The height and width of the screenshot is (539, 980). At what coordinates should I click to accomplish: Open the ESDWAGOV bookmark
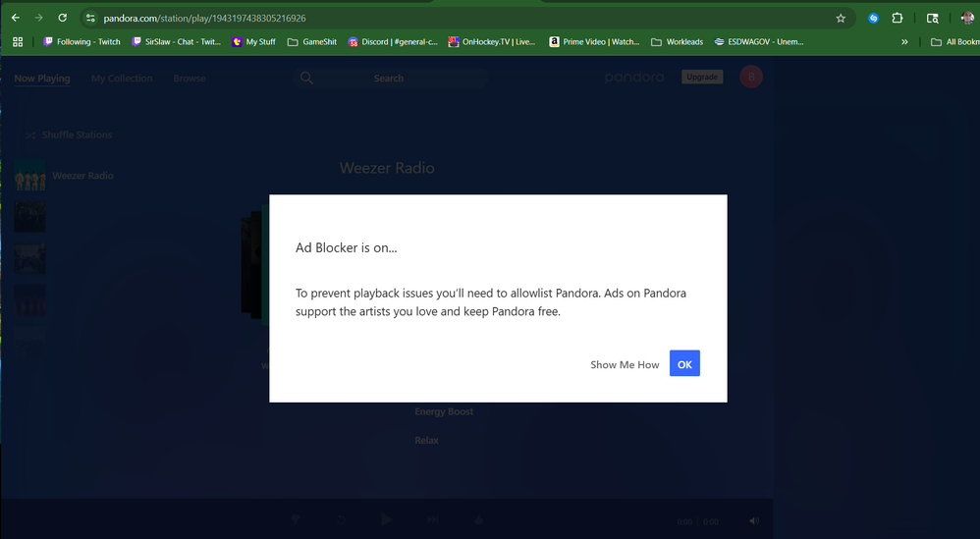tap(759, 42)
